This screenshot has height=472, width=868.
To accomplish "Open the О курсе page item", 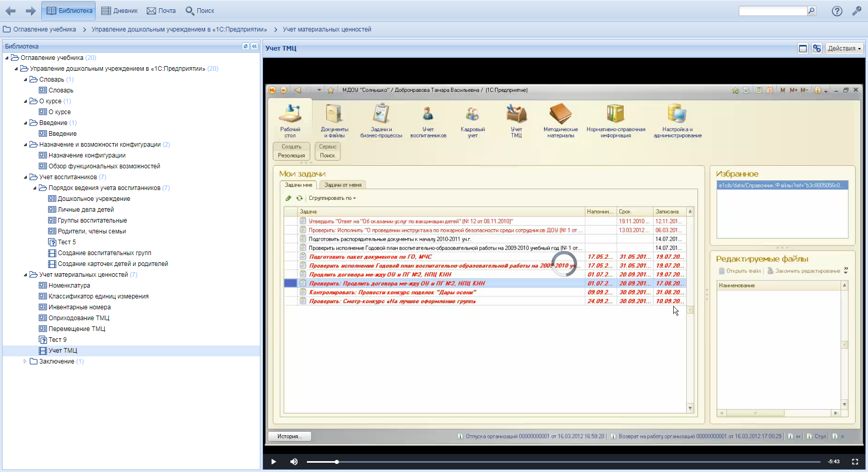I will point(59,112).
